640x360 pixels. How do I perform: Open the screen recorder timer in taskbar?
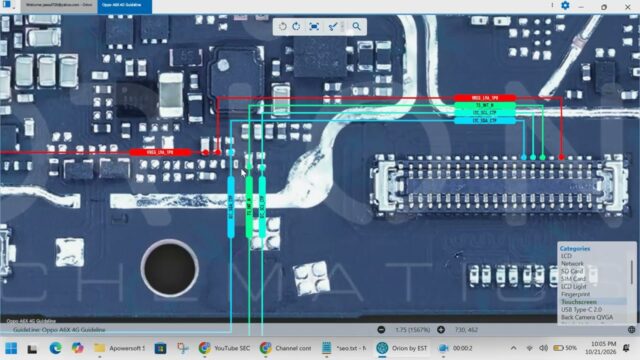coord(456,348)
